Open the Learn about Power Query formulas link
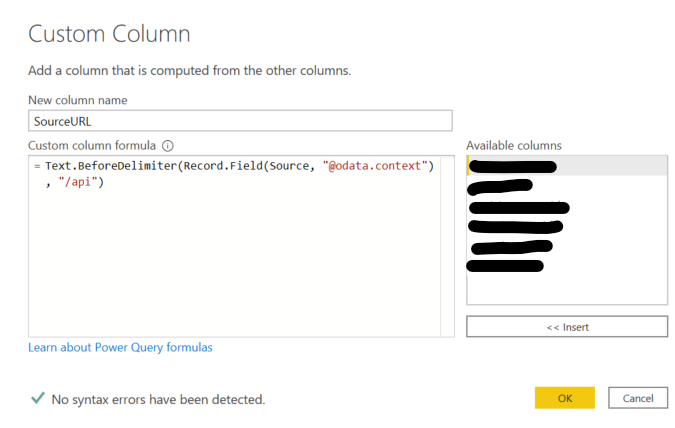 tap(120, 347)
